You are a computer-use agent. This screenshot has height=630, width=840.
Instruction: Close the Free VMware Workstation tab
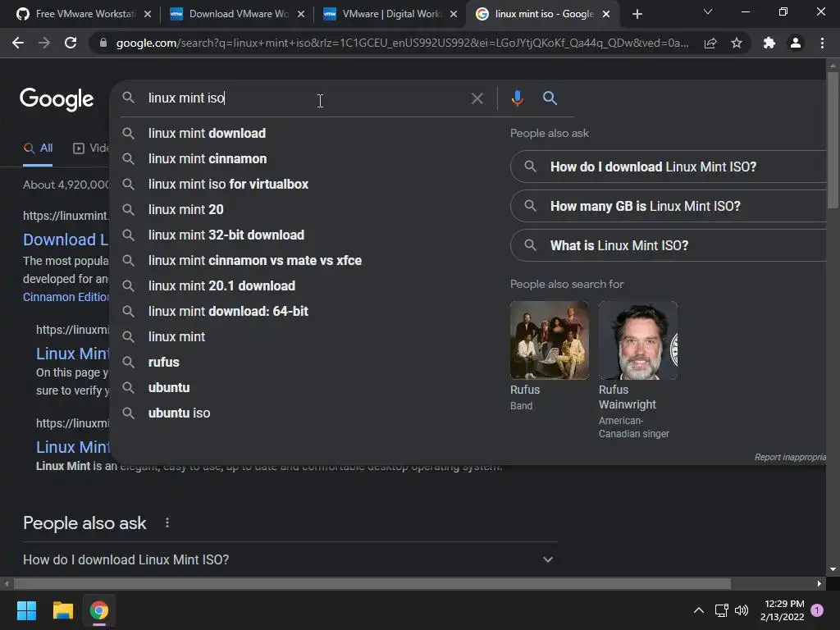(148, 14)
